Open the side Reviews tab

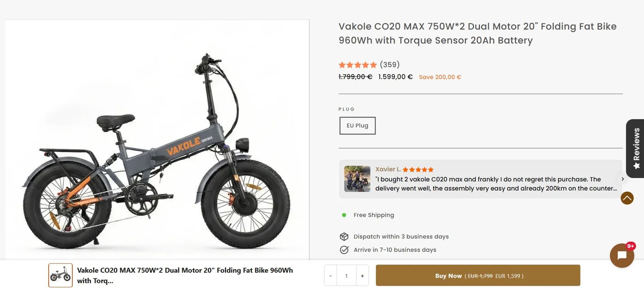[x=636, y=148]
